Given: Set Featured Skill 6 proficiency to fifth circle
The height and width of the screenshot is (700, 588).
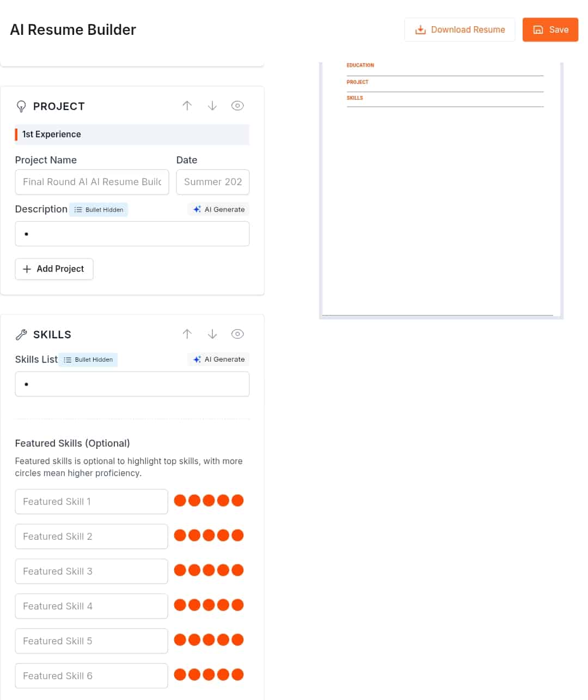Looking at the screenshot, I should (237, 674).
